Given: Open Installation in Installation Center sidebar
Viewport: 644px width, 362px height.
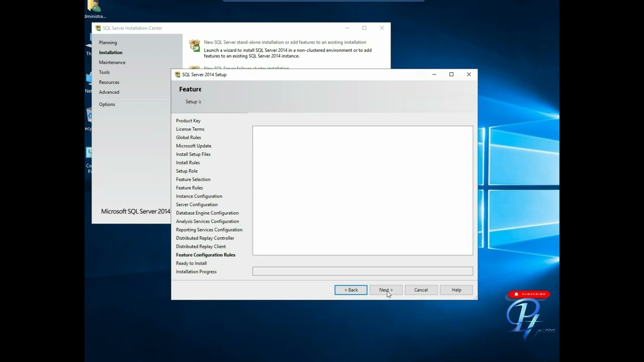Looking at the screenshot, I should point(111,52).
